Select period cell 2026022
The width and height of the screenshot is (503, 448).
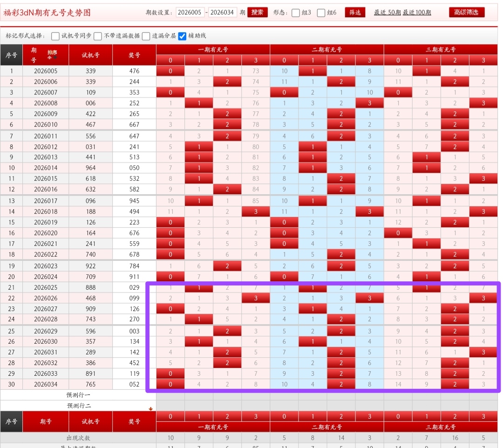point(46,254)
